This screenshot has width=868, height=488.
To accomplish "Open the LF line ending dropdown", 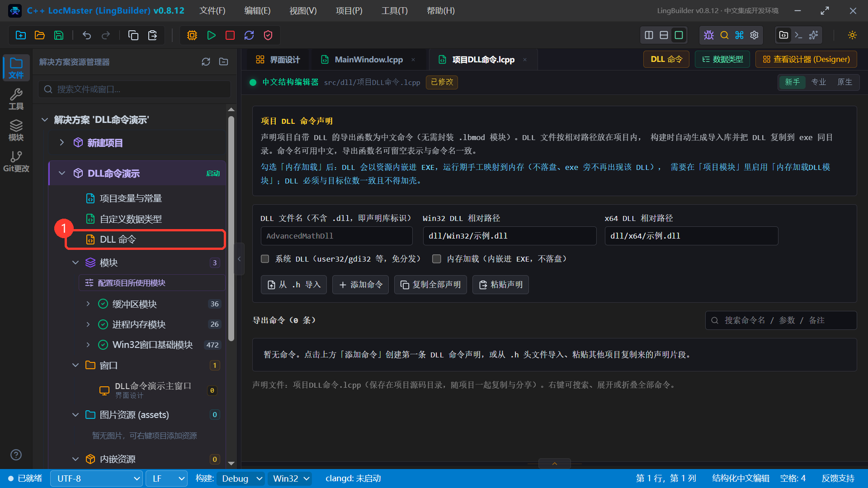I will 166,479.
